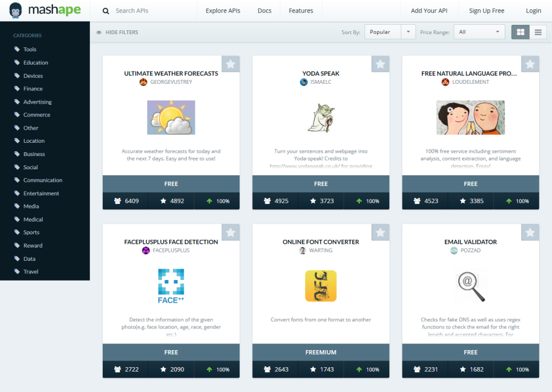The image size is (552, 392).
Task: Select the Devices category
Action: (33, 76)
